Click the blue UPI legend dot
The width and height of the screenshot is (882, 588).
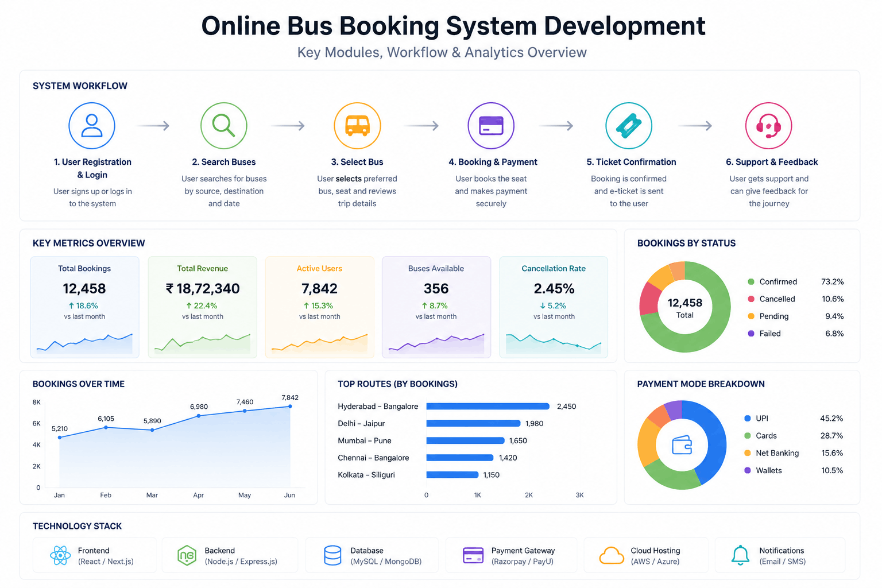(747, 418)
